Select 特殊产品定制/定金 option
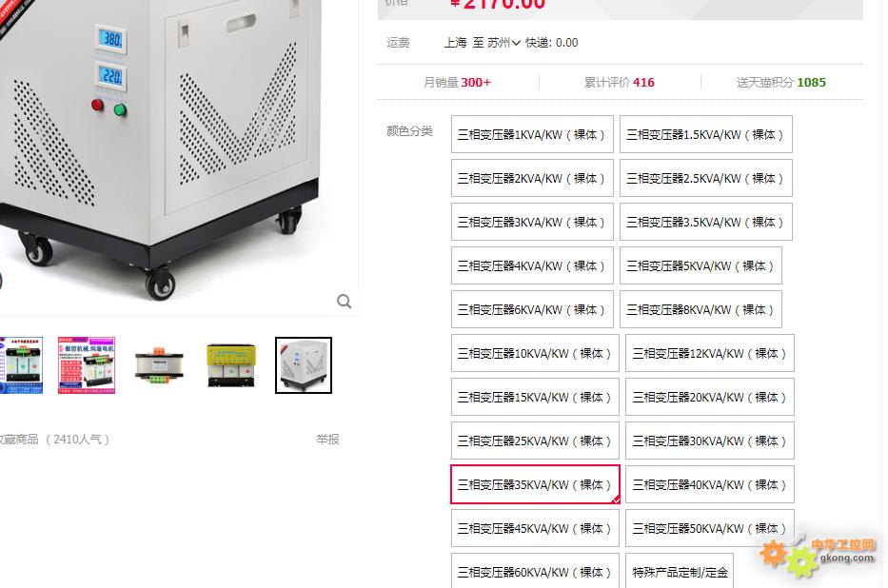 coord(680,571)
